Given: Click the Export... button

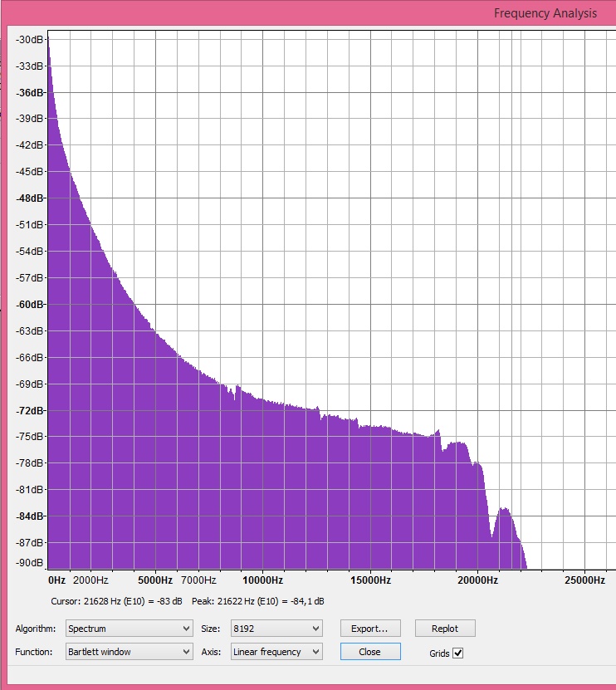Looking at the screenshot, I should (x=370, y=628).
